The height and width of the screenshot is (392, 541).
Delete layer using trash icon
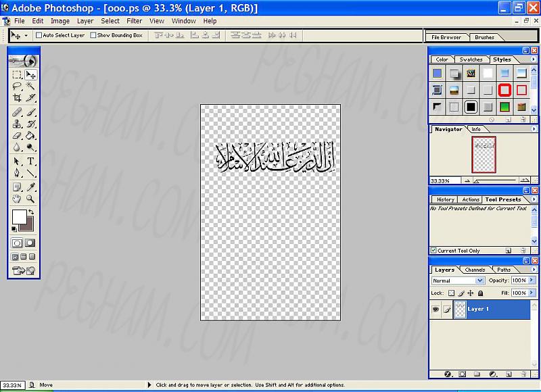523,374
